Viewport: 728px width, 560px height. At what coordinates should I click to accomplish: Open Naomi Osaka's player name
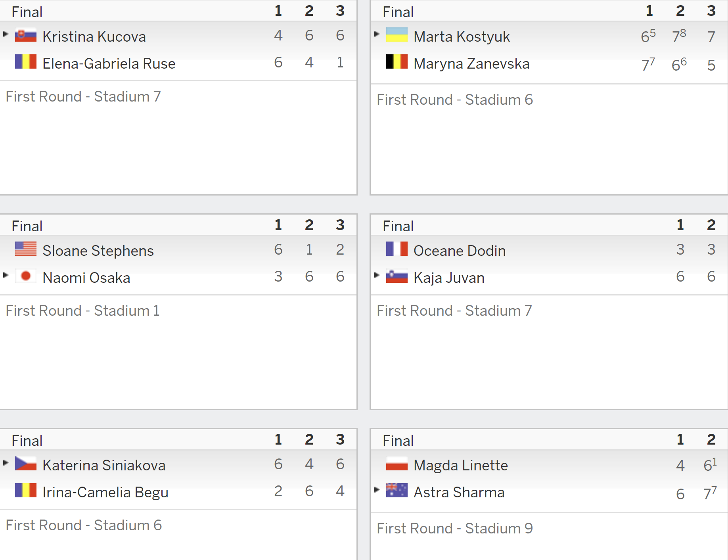[x=86, y=278]
